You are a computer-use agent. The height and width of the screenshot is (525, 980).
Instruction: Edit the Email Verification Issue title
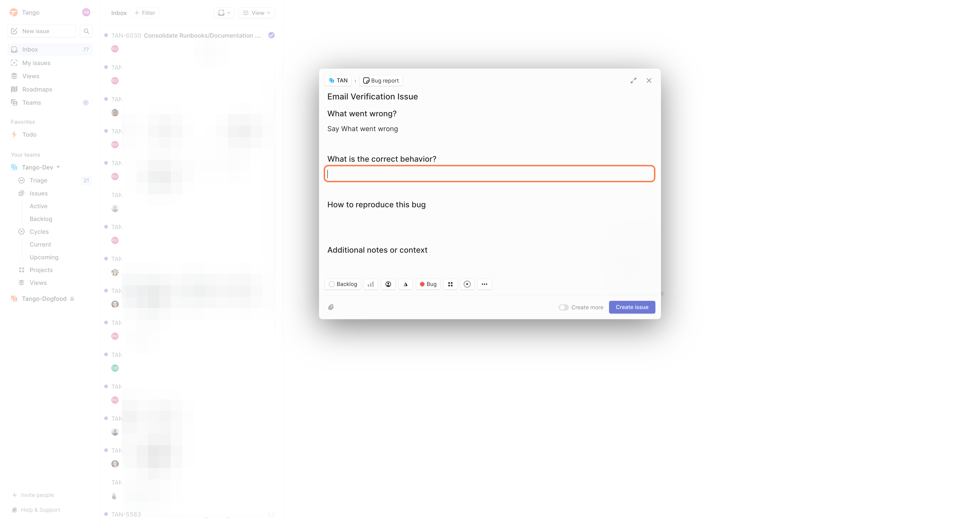click(x=373, y=97)
